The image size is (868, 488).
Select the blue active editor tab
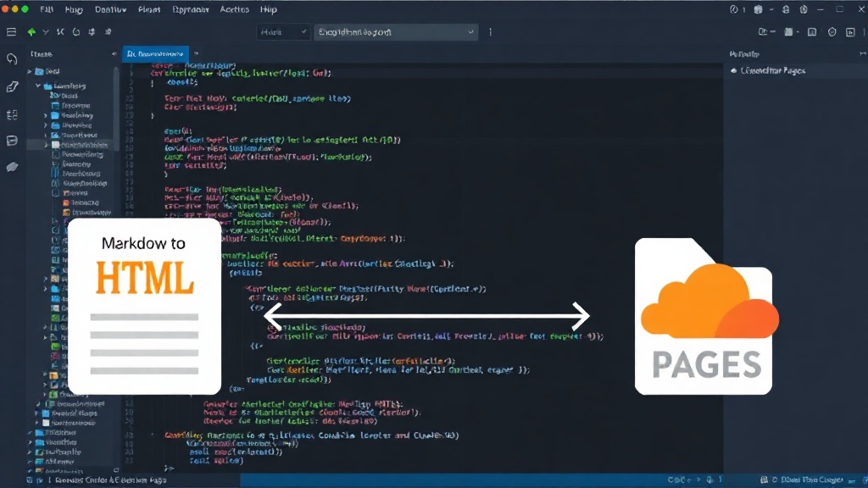pos(156,53)
